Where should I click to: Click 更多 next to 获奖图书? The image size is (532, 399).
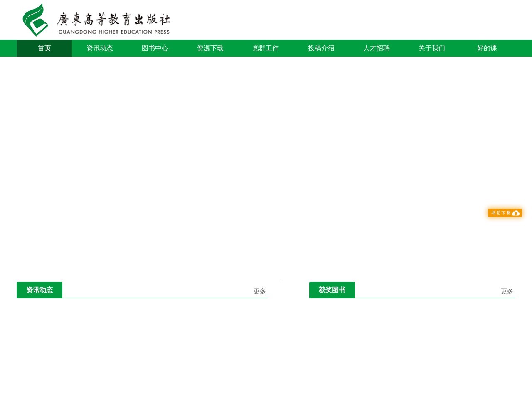[x=506, y=291]
